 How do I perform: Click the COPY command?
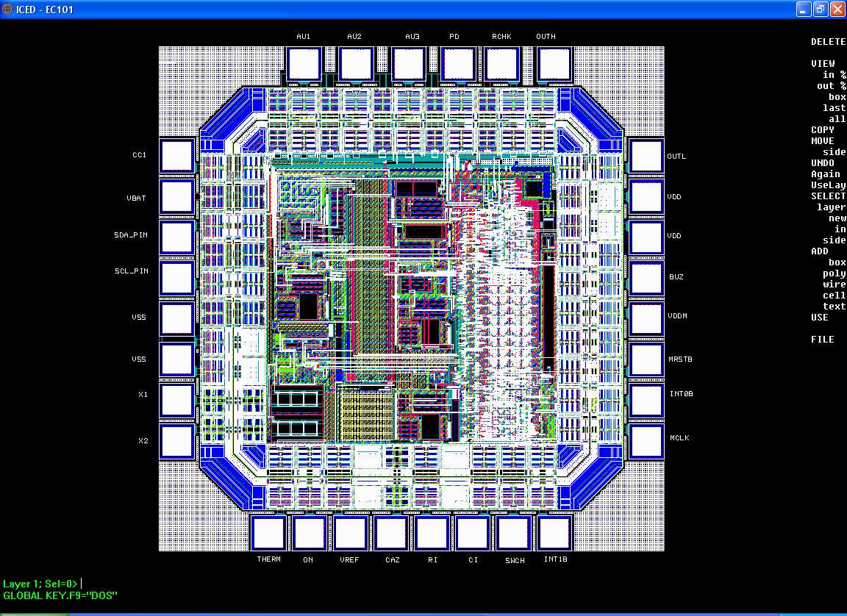(x=823, y=130)
